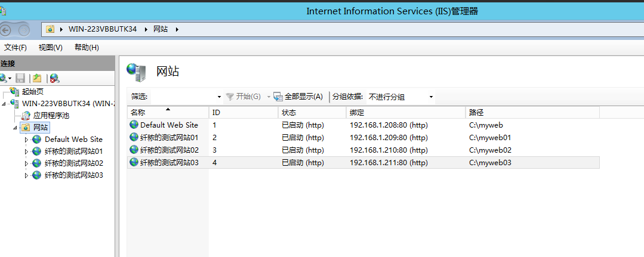Click binding 192.168.1.211:80 (http) cell
Viewport: 644px width, 257px height.
(389, 163)
